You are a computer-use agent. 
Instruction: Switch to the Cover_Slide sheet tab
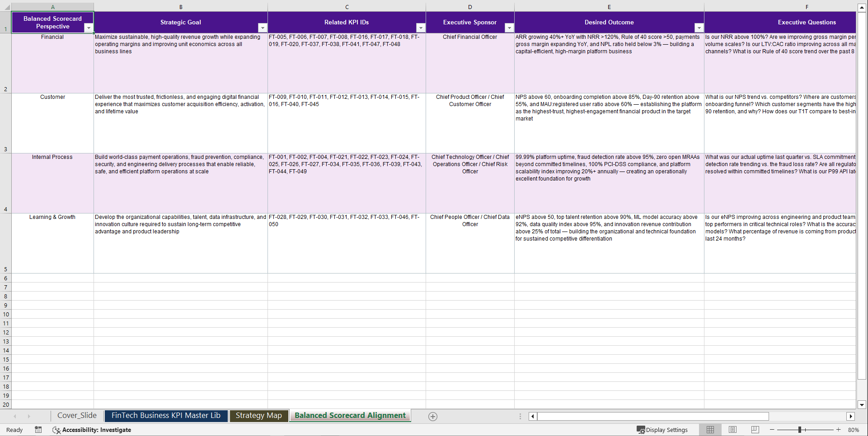click(x=77, y=416)
